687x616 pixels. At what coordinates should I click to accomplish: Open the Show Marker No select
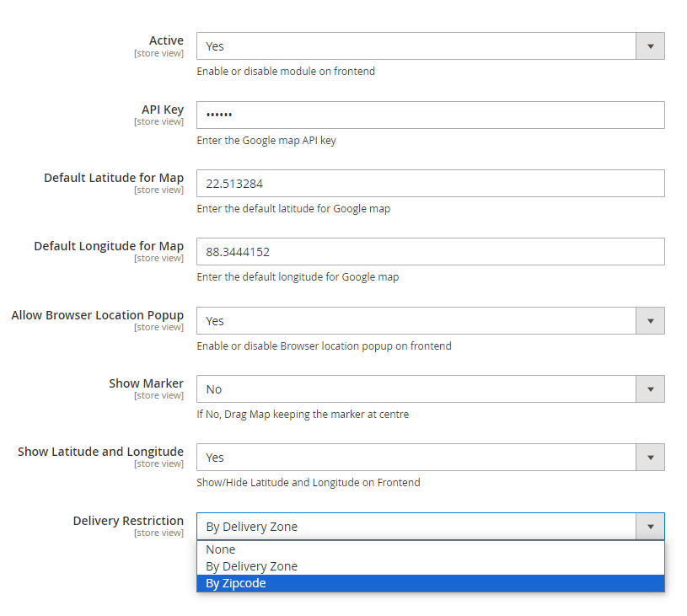430,389
